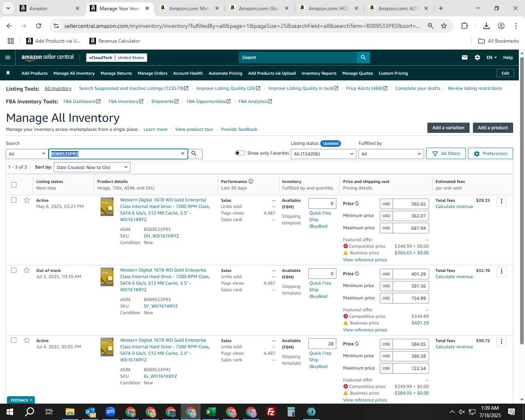
Task: Reload the page with the browser refresh icon
Action: pyautogui.click(x=39, y=26)
